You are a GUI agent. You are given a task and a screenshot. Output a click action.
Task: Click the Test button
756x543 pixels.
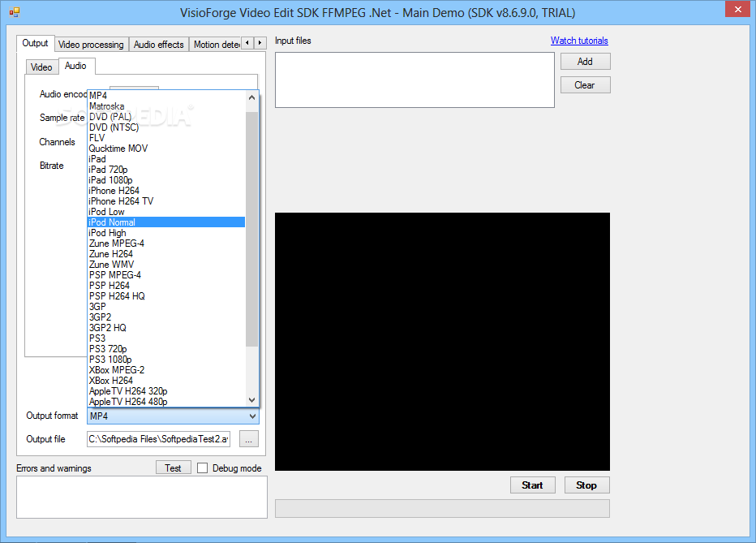tap(173, 468)
